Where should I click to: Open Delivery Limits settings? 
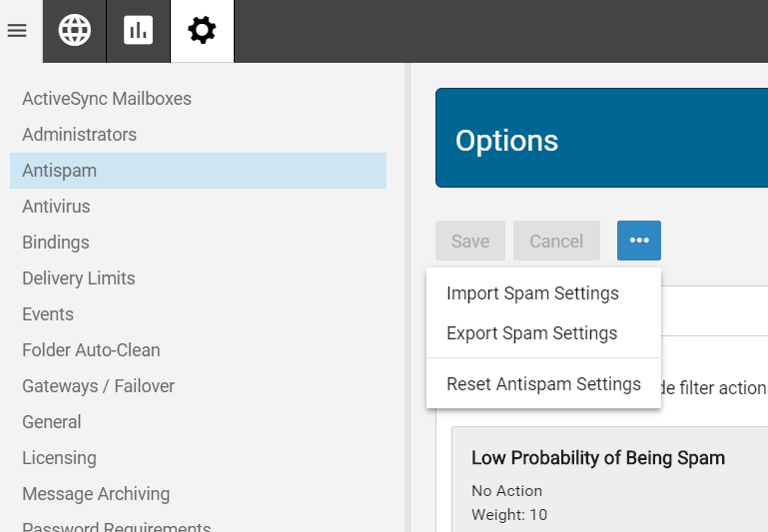(x=79, y=278)
